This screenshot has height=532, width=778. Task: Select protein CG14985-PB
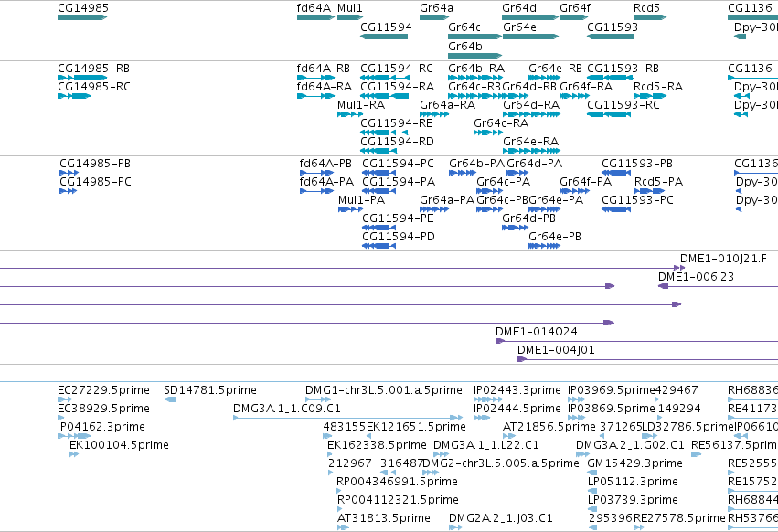pyautogui.click(x=69, y=173)
